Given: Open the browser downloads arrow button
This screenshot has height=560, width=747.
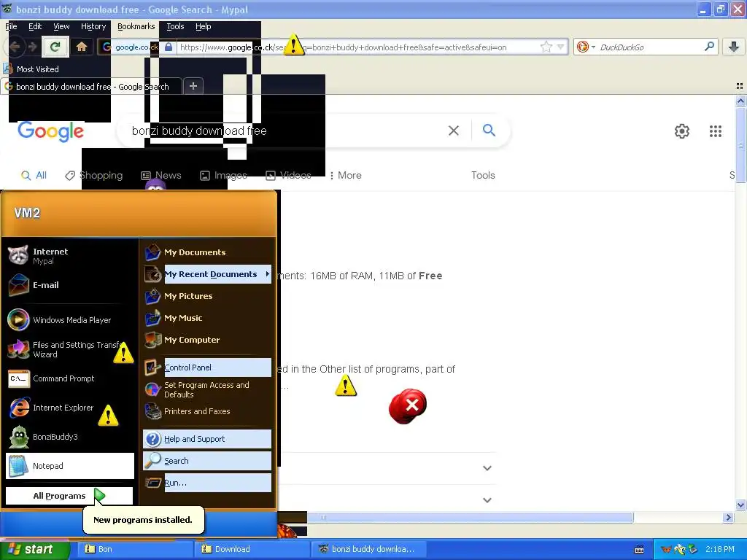Looking at the screenshot, I should pos(734,47).
